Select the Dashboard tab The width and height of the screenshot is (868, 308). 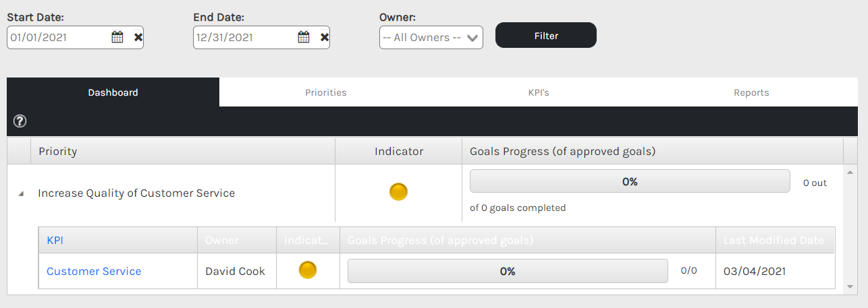click(x=113, y=92)
